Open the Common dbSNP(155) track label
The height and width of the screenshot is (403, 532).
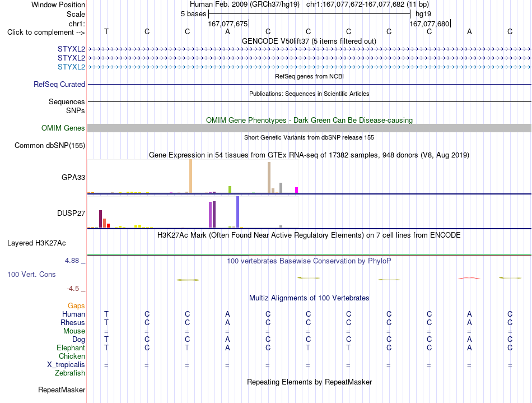coord(50,145)
